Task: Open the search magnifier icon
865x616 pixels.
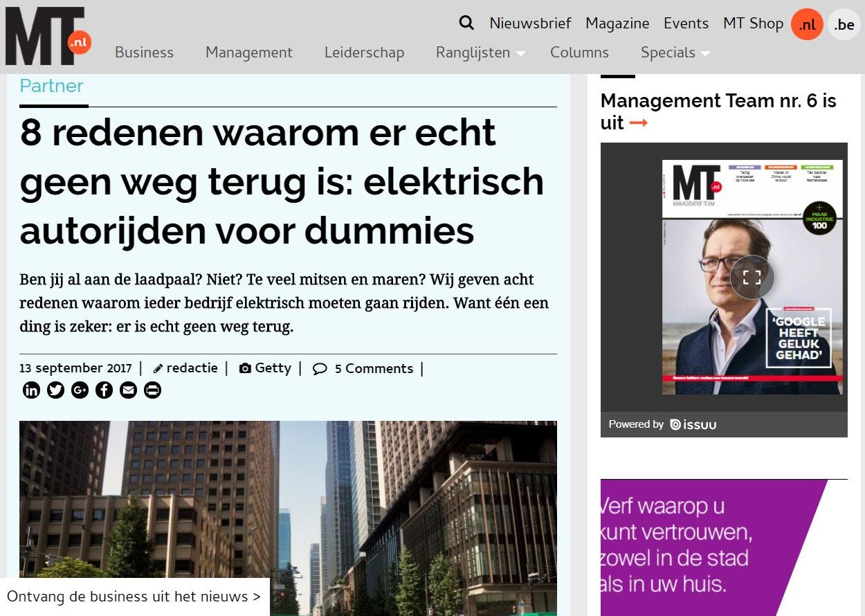Action: tap(466, 23)
